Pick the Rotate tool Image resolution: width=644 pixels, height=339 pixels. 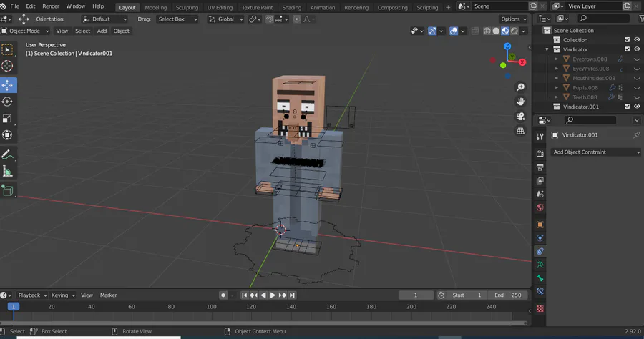click(x=7, y=102)
